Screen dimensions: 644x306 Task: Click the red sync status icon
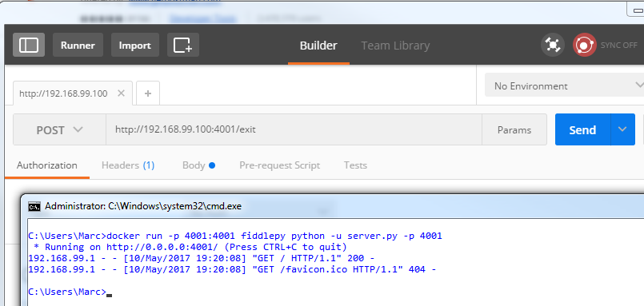[585, 45]
